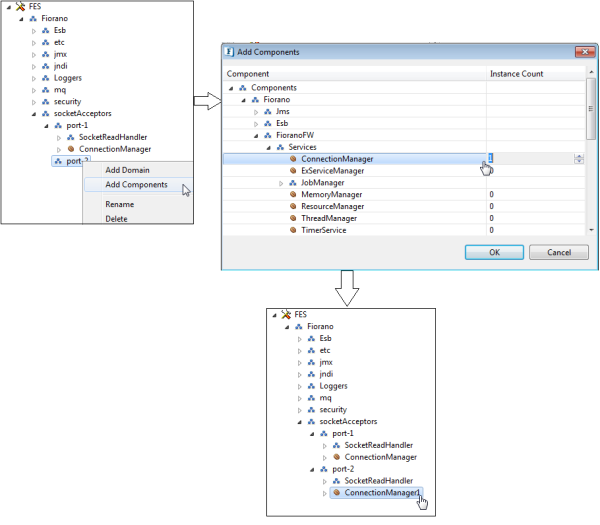Expand the jndi node in the top-left tree
The image size is (600, 525).
tap(34, 66)
